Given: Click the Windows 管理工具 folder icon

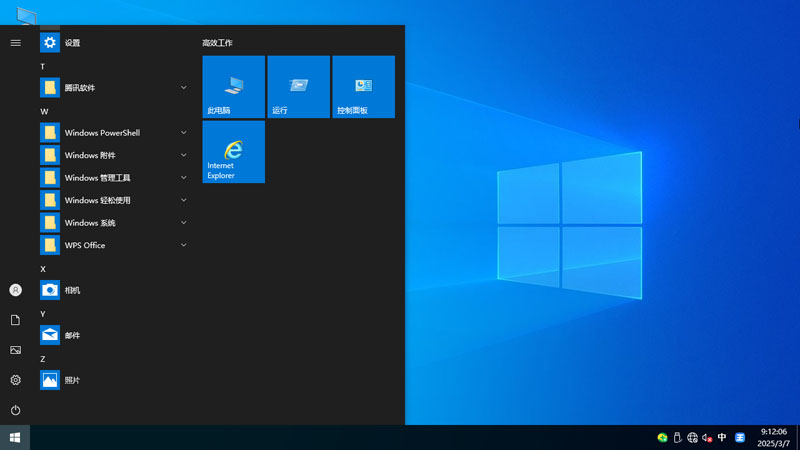Looking at the screenshot, I should pyautogui.click(x=50, y=178).
